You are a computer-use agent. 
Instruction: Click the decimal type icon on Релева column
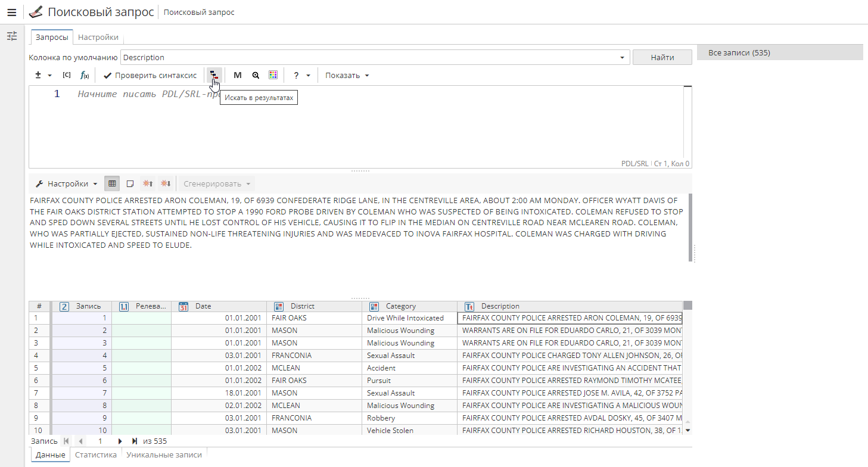coord(124,306)
